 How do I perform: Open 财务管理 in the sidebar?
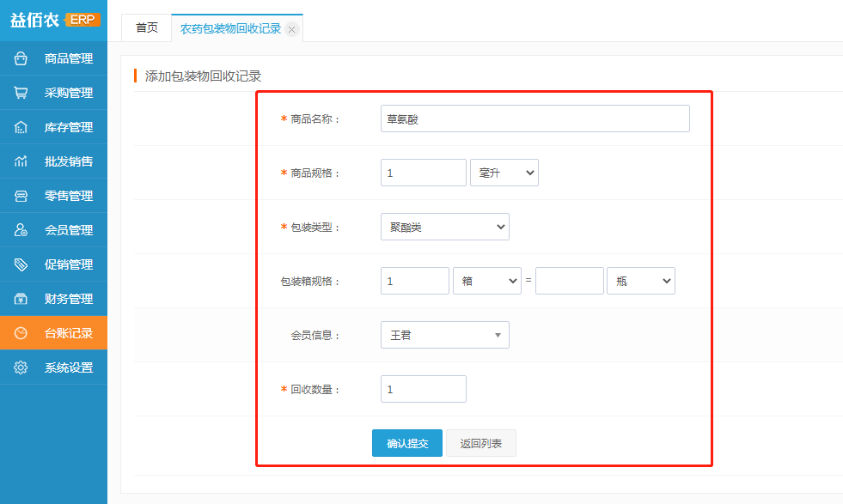click(x=68, y=299)
